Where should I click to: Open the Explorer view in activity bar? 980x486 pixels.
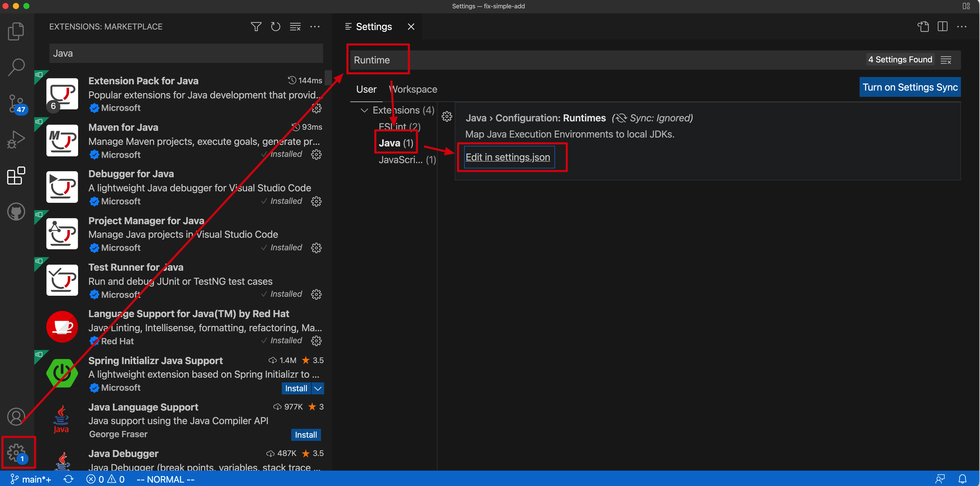tap(16, 31)
